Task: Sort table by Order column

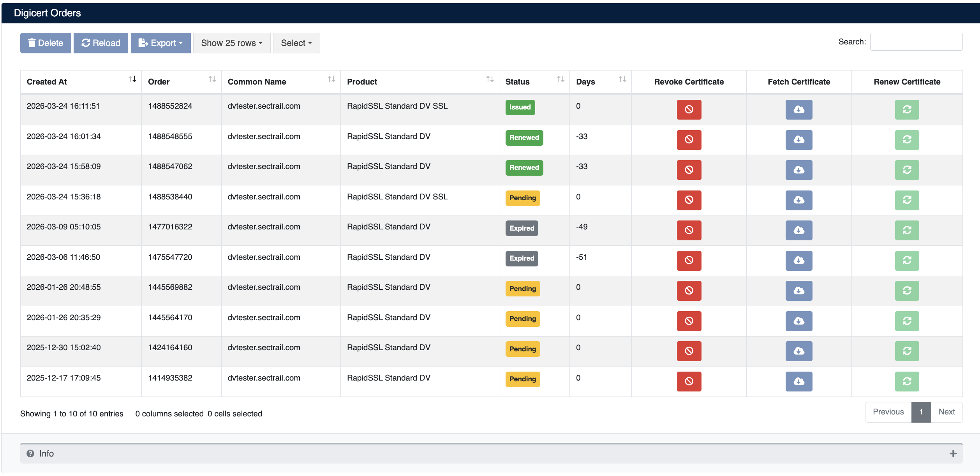Action: coord(182,82)
